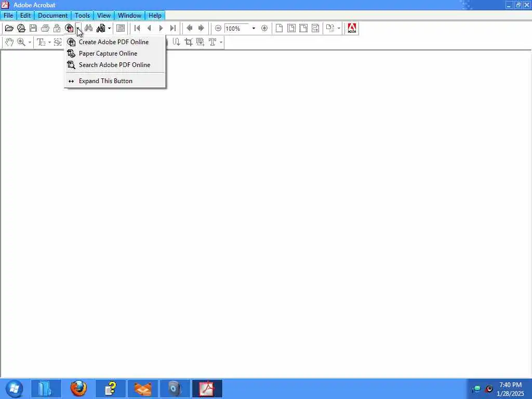Click the 100% zoom value field
This screenshot has height=399, width=532.
click(x=237, y=29)
